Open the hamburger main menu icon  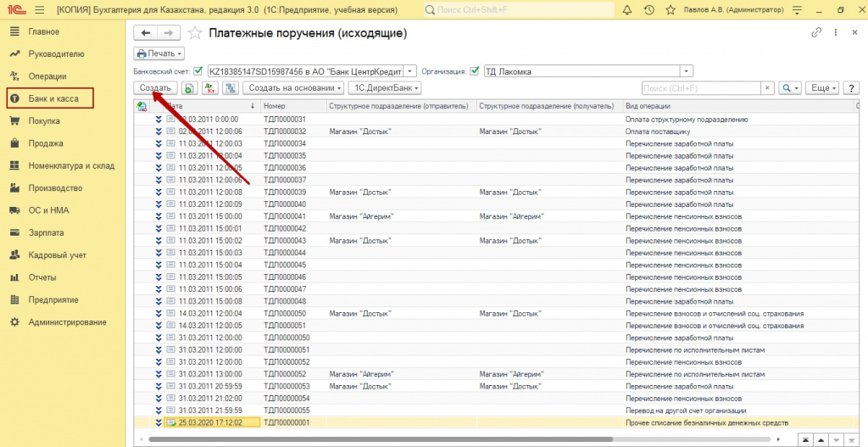pos(39,10)
